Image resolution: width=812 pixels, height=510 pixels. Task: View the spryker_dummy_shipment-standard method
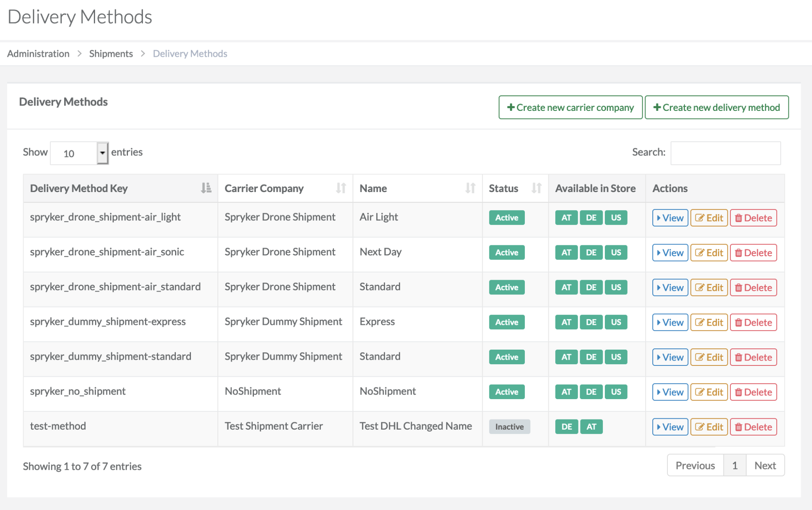coord(670,357)
